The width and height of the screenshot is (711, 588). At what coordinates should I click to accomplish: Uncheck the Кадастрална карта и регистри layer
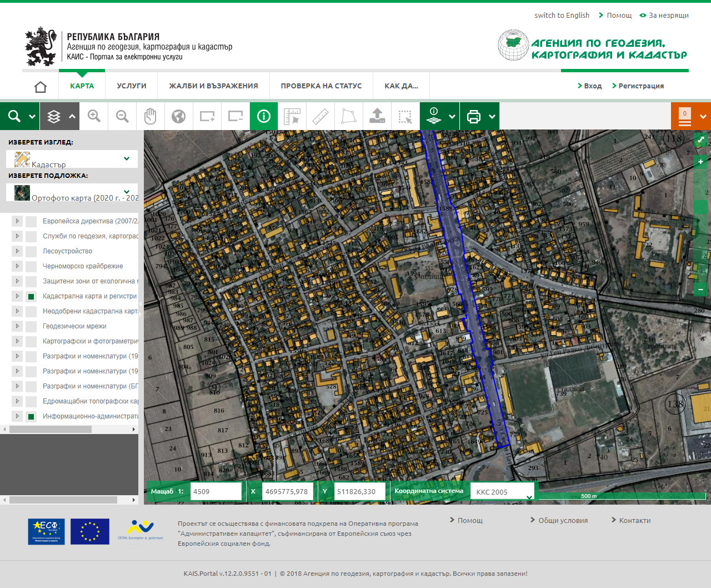pos(31,296)
